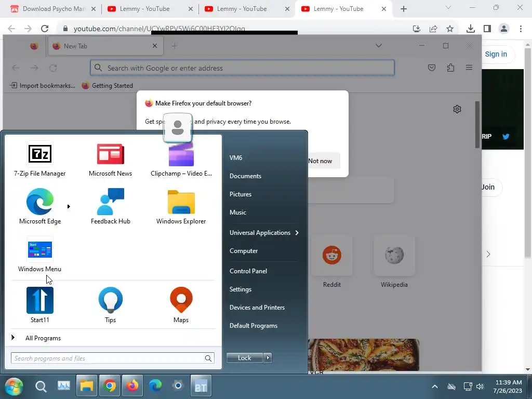This screenshot has width=532, height=399.
Task: Open Windows Explorer from Start menu
Action: (181, 206)
